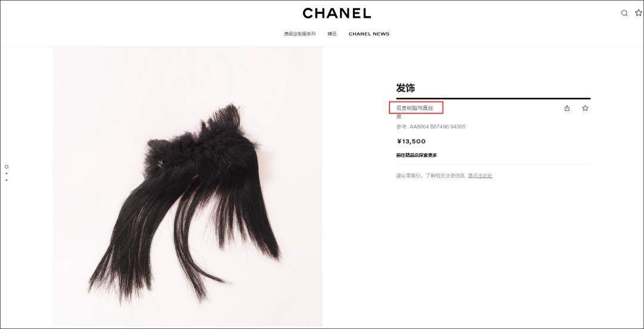Follow the 请点击此处 legal information link
Screen dimensions: 644x329
click(479, 176)
